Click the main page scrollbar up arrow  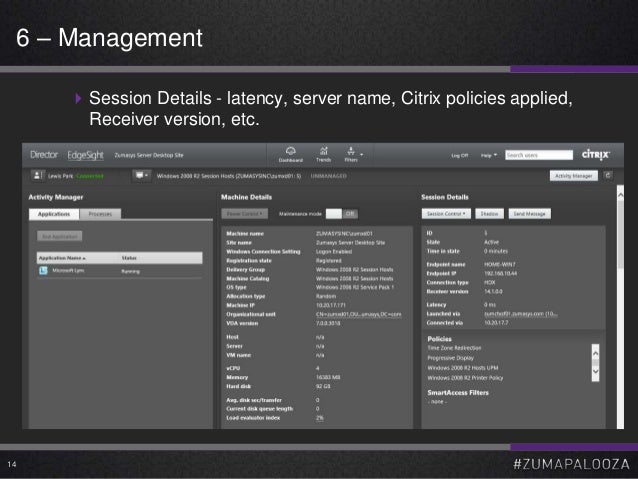tap(620, 195)
